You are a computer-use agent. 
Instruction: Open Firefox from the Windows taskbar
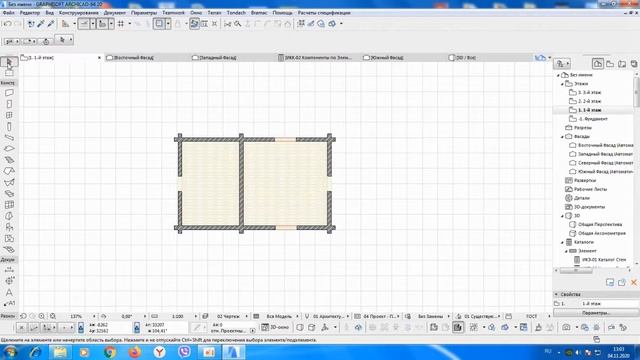(135, 352)
